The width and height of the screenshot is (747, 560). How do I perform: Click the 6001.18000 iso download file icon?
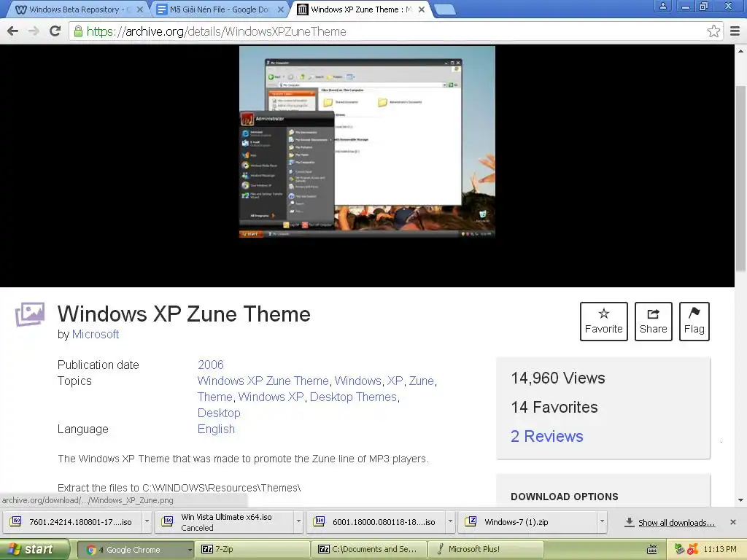[x=320, y=521]
